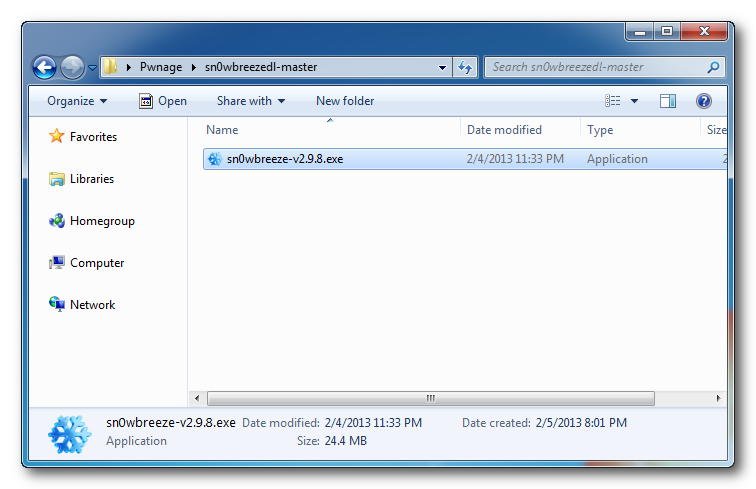The height and width of the screenshot is (489, 756).
Task: Click the Computer monitor icon
Action: coord(56,263)
